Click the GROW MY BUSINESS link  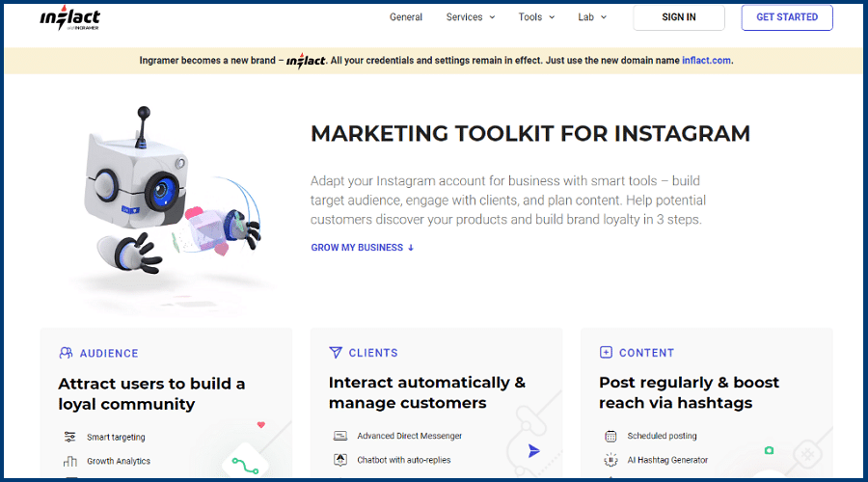[362, 248]
